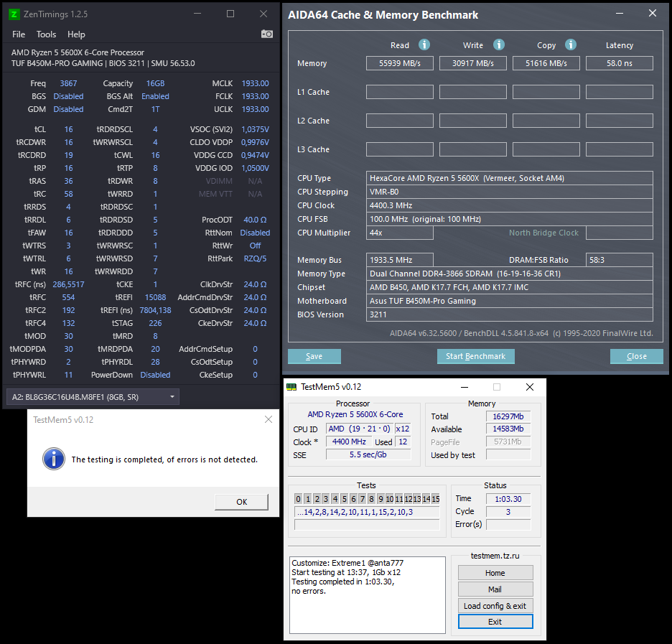
Task: Click the DRAM:FSB Ratio 58:3 field
Action: 620,260
